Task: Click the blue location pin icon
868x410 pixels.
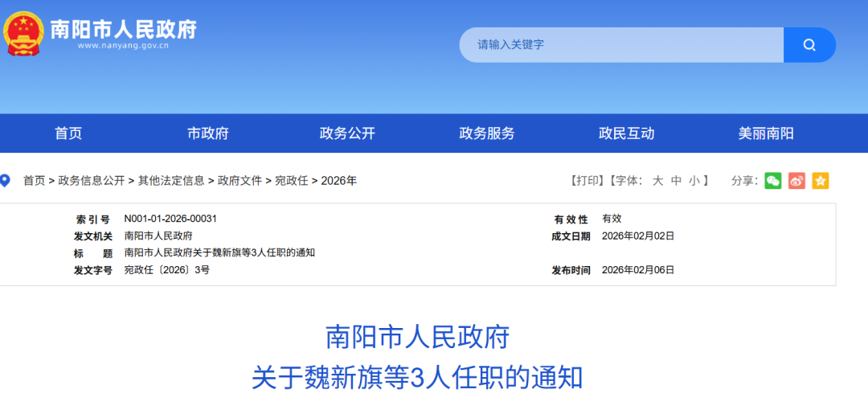Action: point(5,181)
